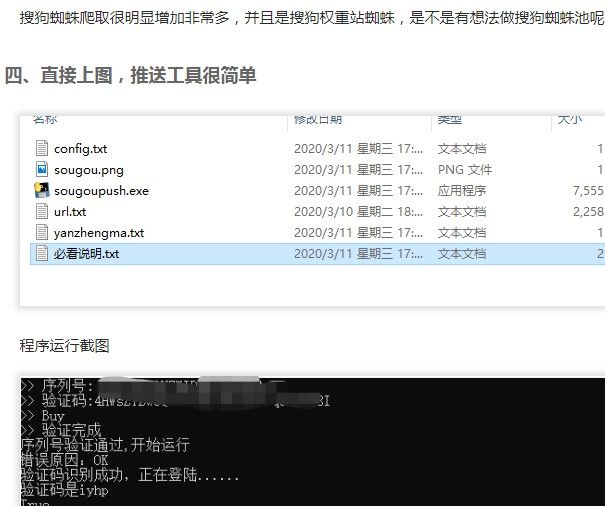
Task: Click the paragraph about 搜狗蜘蛛爬取
Action: coord(312,18)
